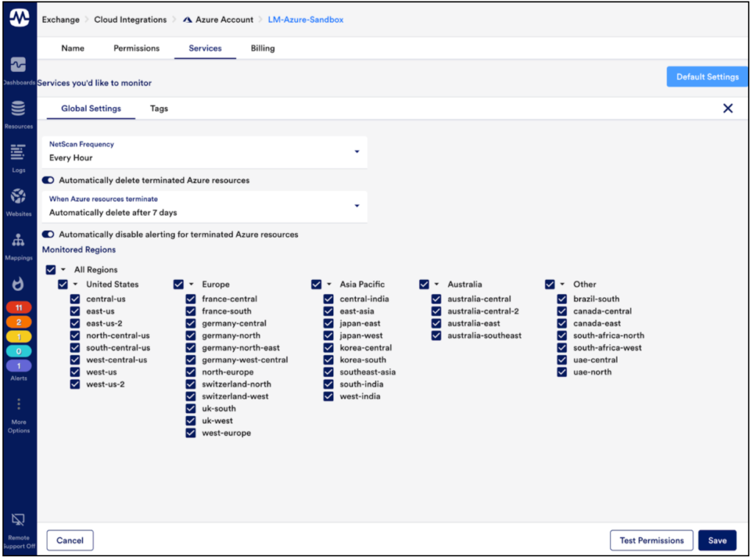Open the Websites sidebar icon
Screen dimensions: 753x560
(x=18, y=195)
